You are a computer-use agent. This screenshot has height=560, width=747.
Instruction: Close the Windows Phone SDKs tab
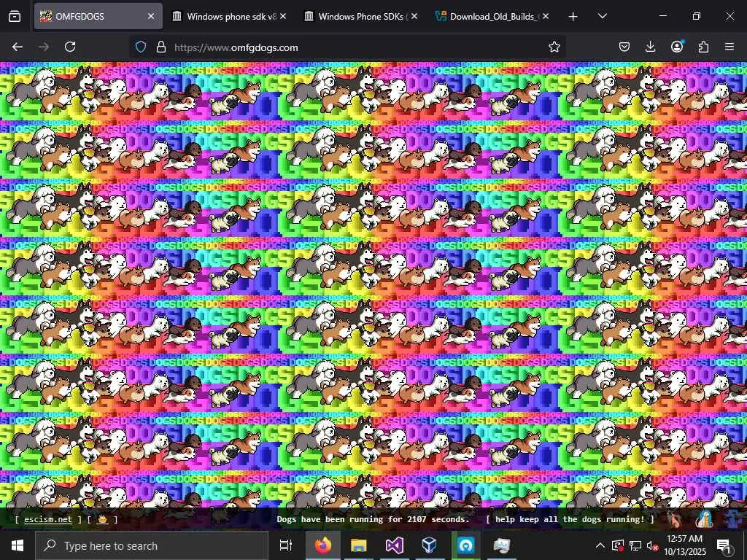pos(414,16)
